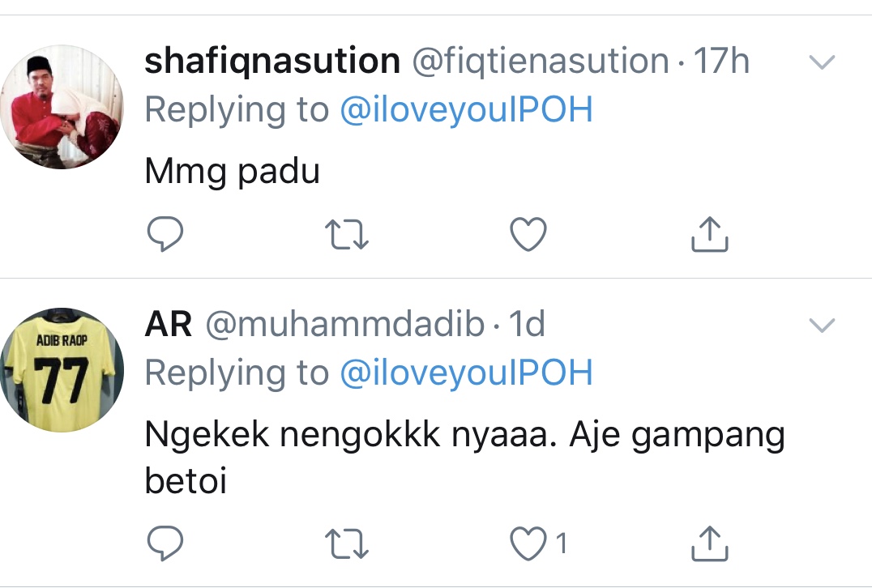Image resolution: width=872 pixels, height=588 pixels.
Task: Open options chevron on shafiqnasution's tweet
Action: pyautogui.click(x=823, y=62)
